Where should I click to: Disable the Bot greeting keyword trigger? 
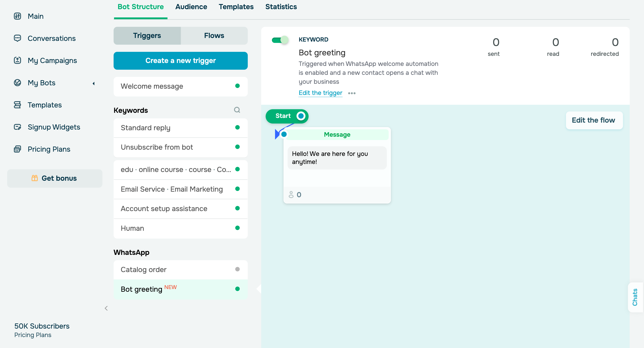pos(280,40)
